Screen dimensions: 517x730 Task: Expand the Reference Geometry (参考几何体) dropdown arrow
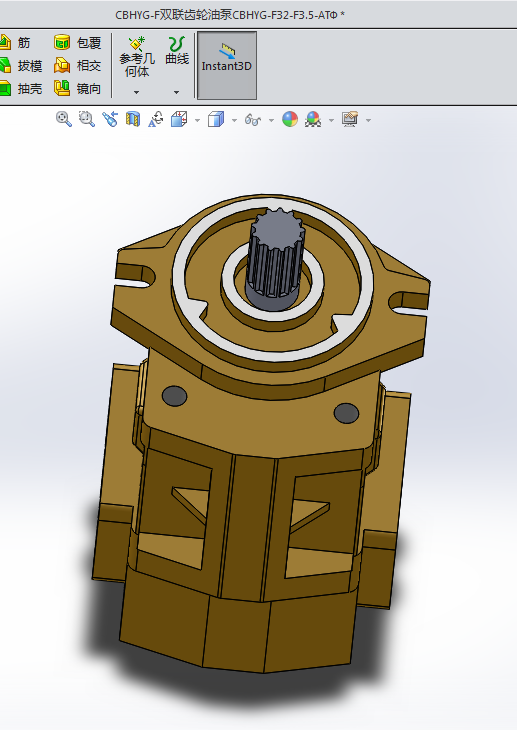pyautogui.click(x=136, y=92)
